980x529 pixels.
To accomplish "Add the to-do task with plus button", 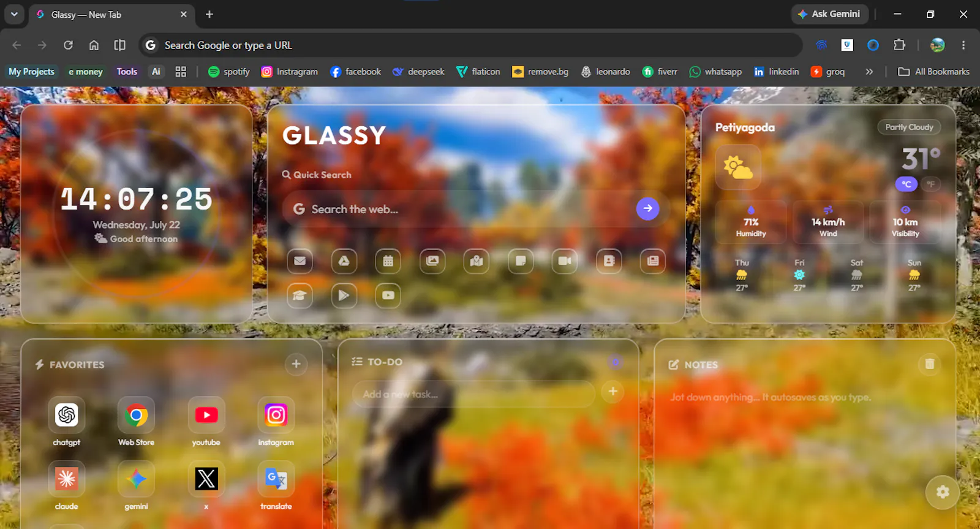I will 612,391.
